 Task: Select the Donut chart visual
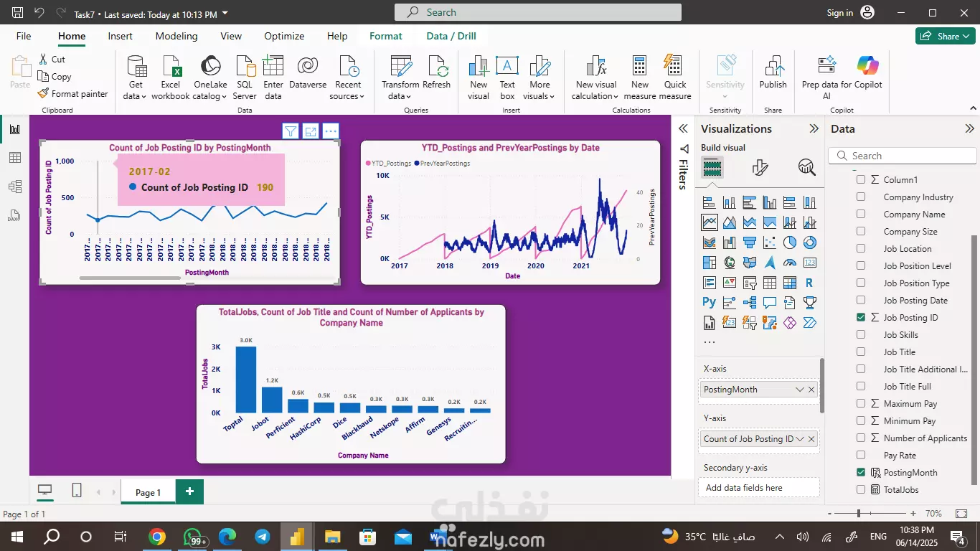point(810,242)
